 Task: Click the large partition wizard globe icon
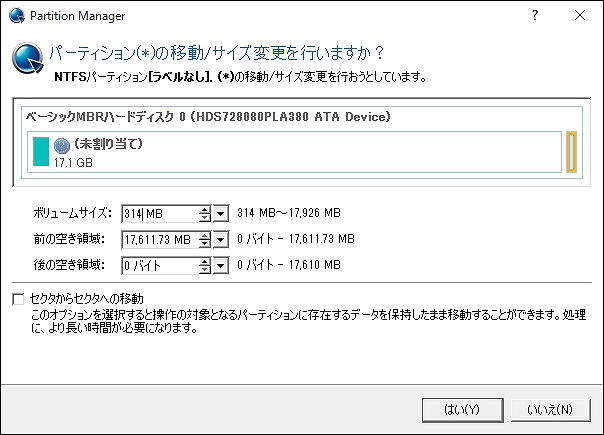coord(27,58)
